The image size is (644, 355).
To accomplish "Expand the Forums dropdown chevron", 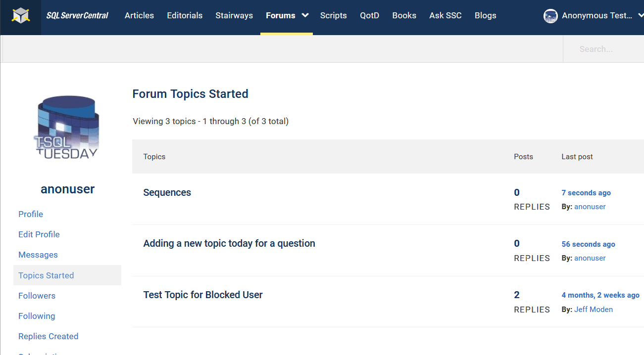I will [x=305, y=15].
